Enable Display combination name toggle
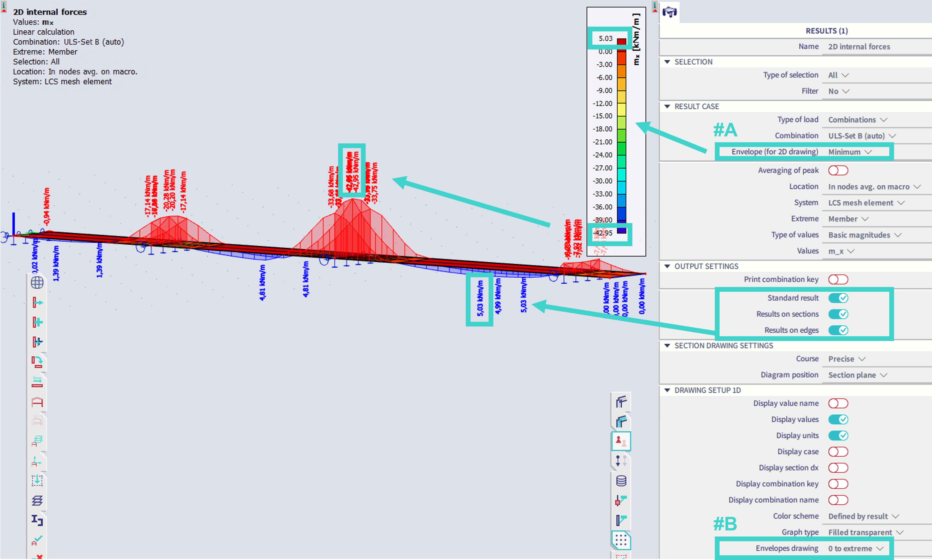 pyautogui.click(x=838, y=500)
